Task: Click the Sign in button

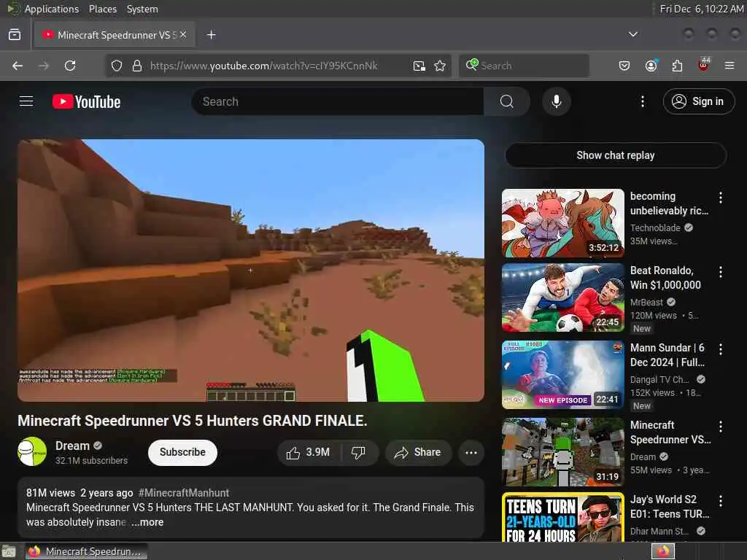Action: pyautogui.click(x=698, y=101)
